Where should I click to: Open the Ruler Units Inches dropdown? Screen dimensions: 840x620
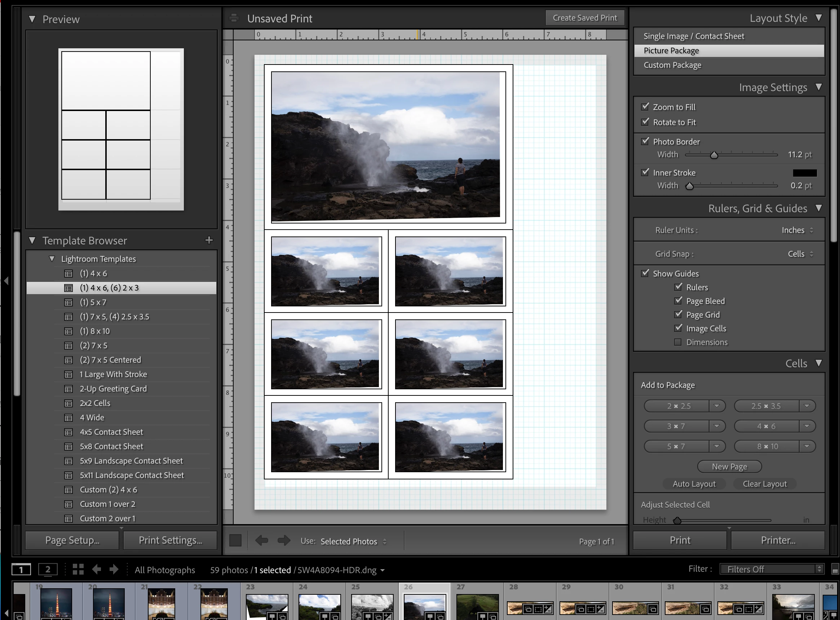click(797, 230)
